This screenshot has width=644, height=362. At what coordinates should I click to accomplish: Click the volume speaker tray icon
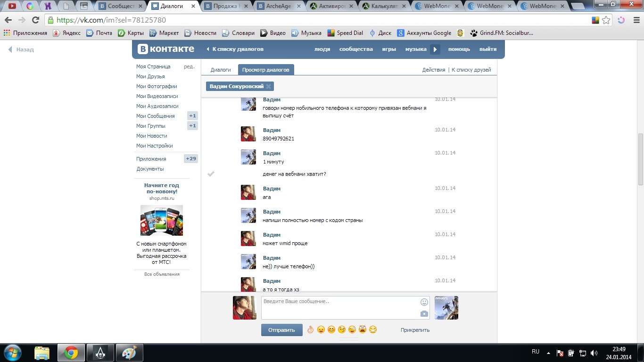[x=594, y=353]
